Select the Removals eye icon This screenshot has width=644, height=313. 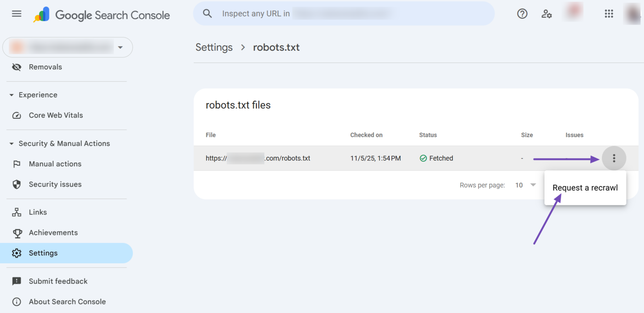coord(17,67)
